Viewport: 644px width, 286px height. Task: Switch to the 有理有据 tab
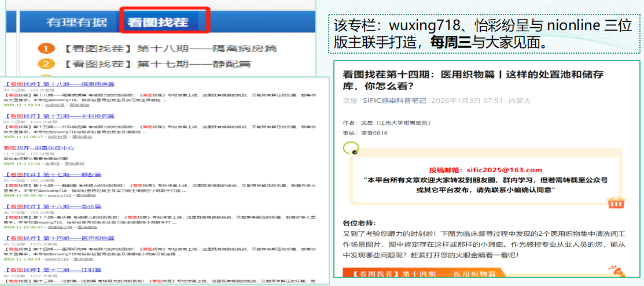pyautogui.click(x=76, y=22)
